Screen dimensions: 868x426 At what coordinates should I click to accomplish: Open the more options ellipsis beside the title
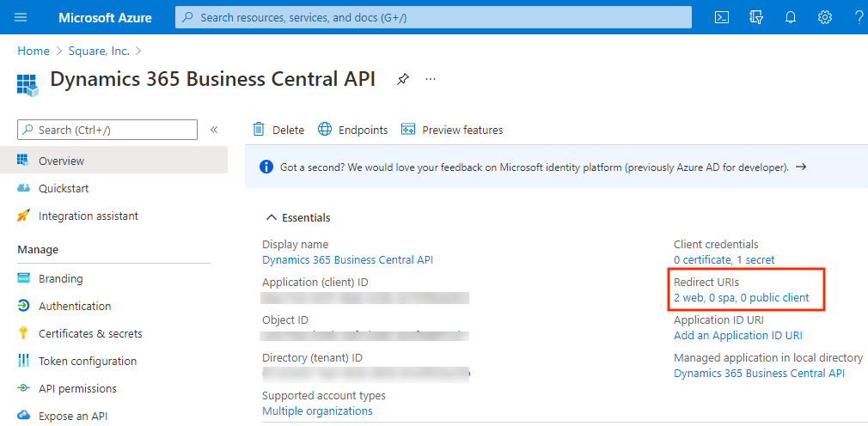(431, 79)
